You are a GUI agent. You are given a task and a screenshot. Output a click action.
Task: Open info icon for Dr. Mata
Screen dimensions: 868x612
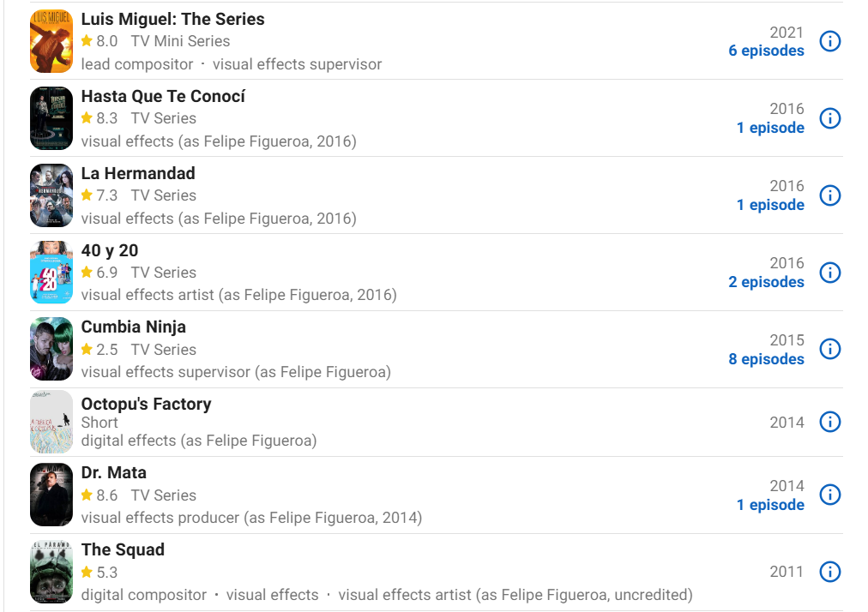(x=829, y=495)
